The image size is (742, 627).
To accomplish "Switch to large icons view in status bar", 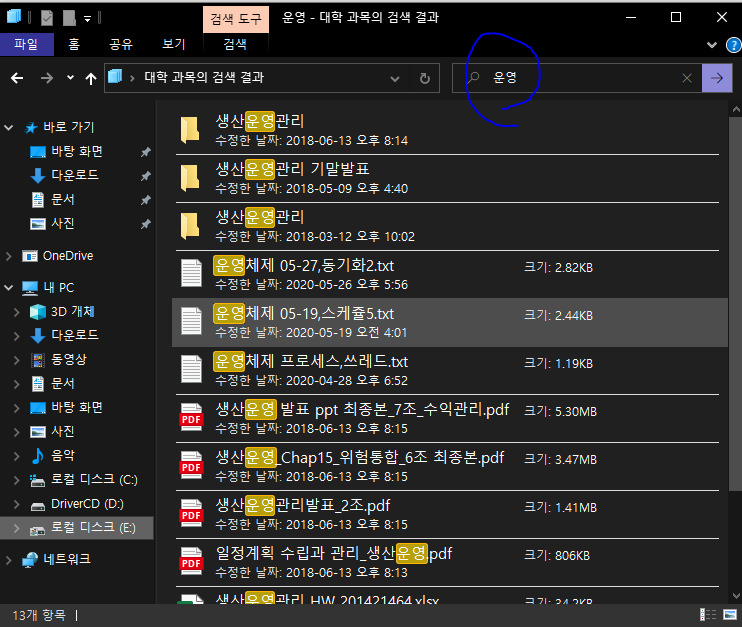I will (x=730, y=615).
